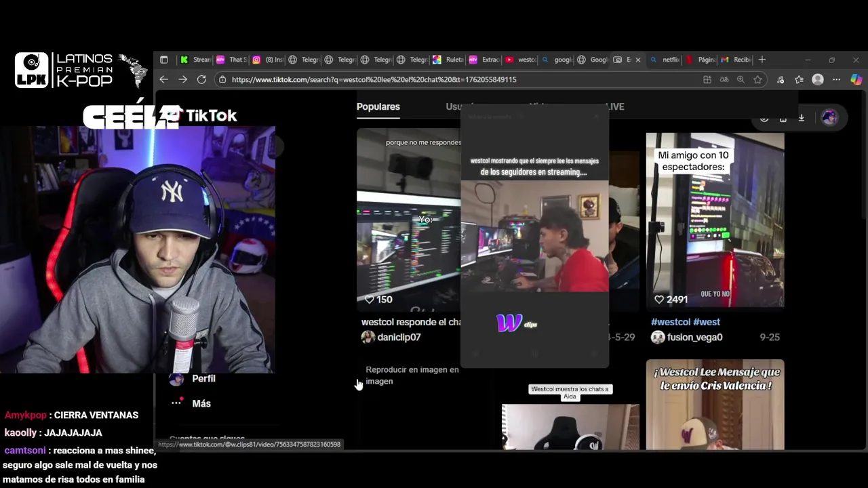The image size is (868, 488).
Task: Go forward in browser history
Action: (x=182, y=79)
